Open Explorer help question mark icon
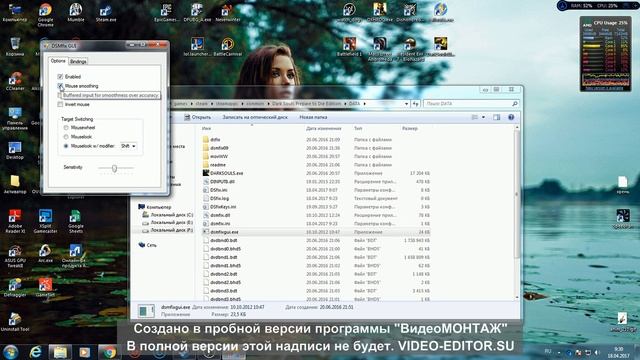The width and height of the screenshot is (640, 360). coord(511,118)
